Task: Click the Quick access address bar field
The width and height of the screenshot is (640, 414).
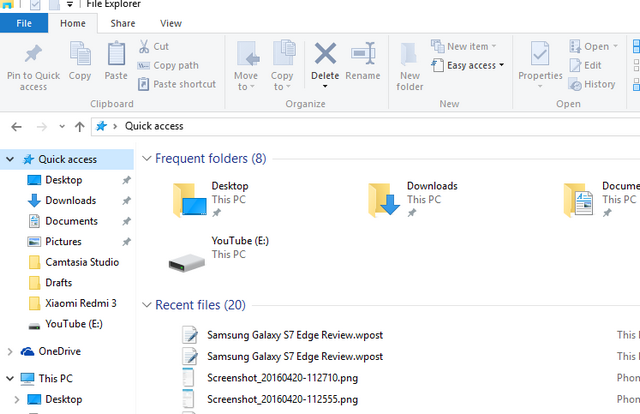Action: (x=365, y=126)
